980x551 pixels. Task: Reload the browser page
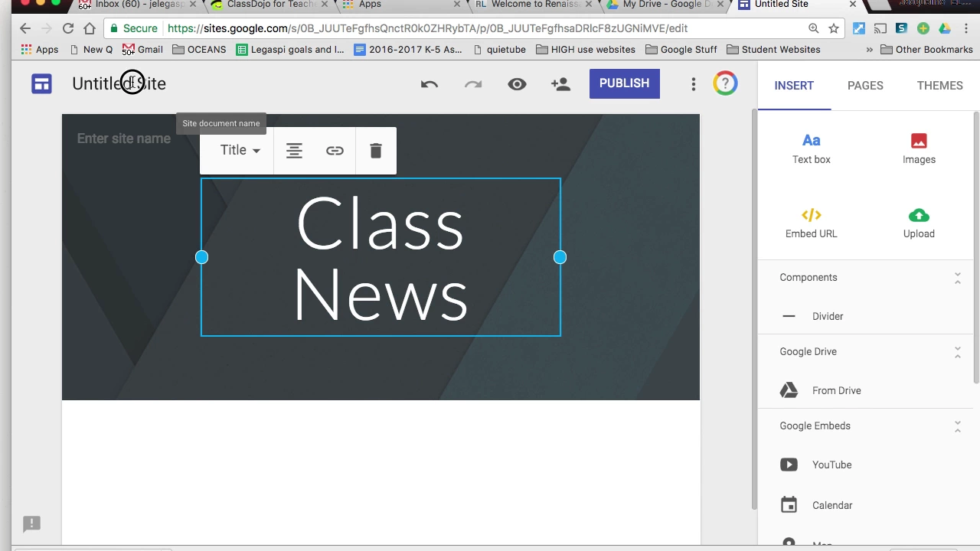[68, 28]
